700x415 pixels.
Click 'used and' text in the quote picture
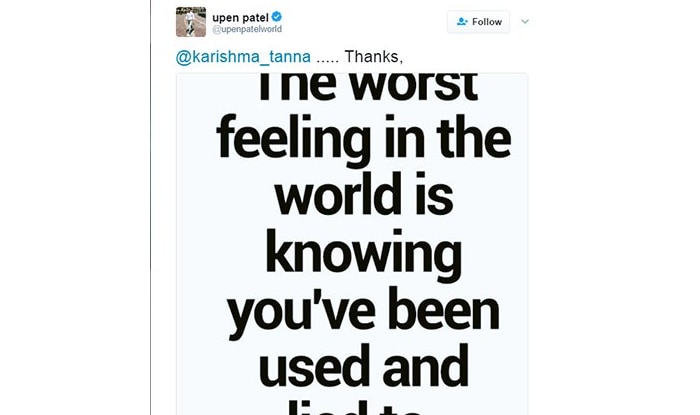click(363, 366)
